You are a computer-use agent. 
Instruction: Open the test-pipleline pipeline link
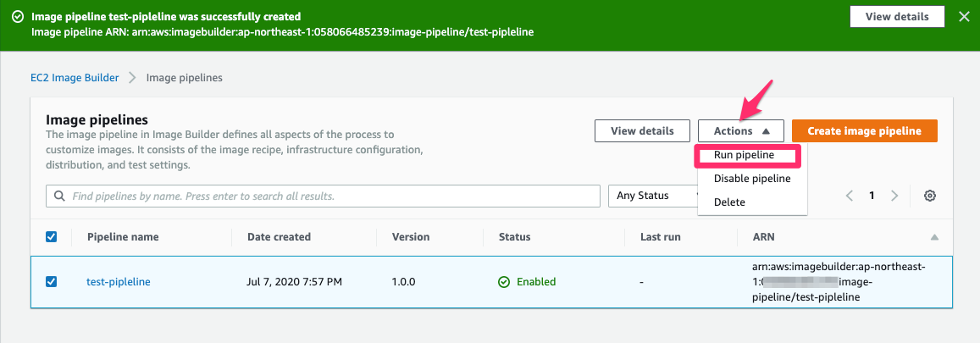pos(119,282)
